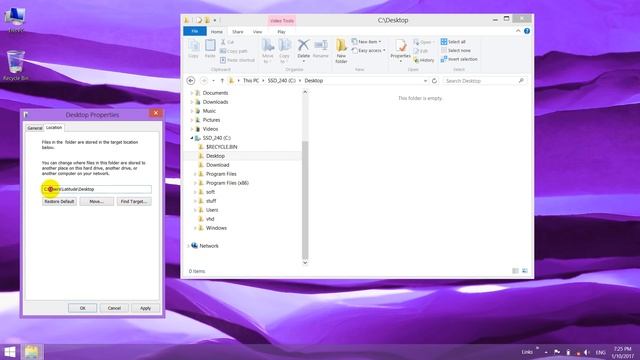Image resolution: width=640 pixels, height=360 pixels.
Task: Select the Download folder in tree
Action: coord(218,165)
